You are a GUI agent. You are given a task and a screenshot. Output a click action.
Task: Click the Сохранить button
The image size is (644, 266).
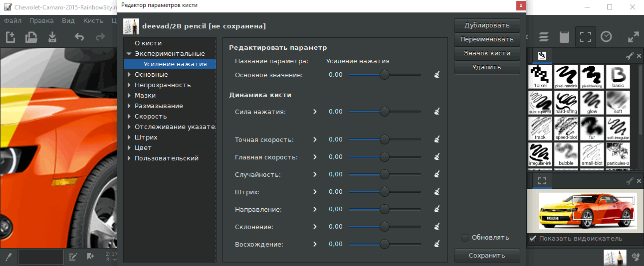pos(487,256)
